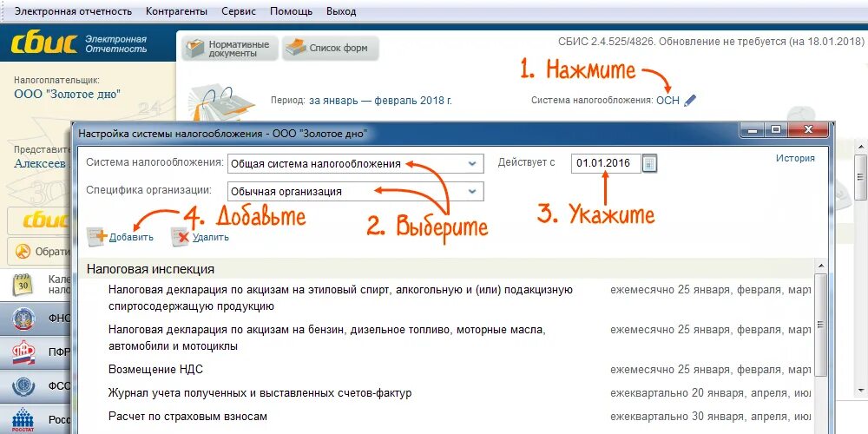This screenshot has height=434, width=868.
Task: Click the Нормативные документы button
Action: click(229, 49)
